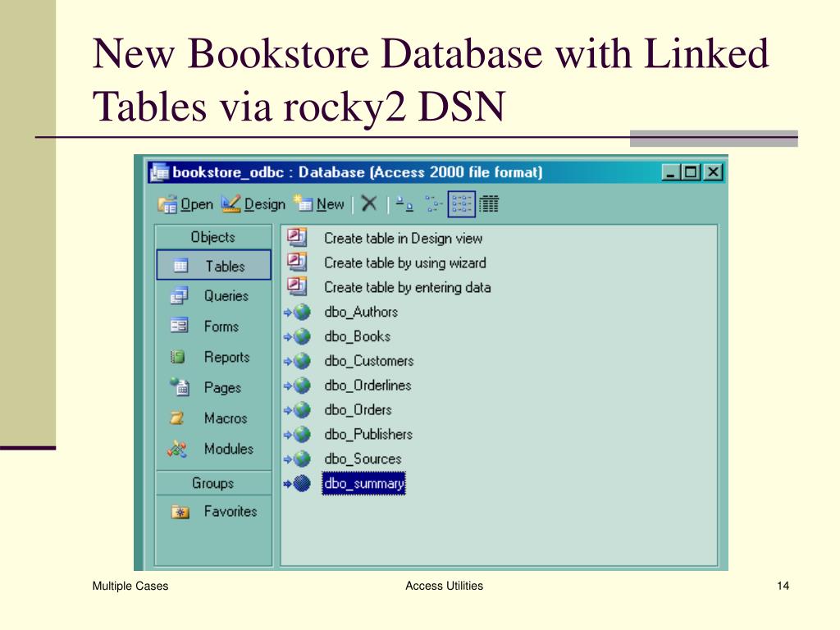Image resolution: width=840 pixels, height=630 pixels.
Task: Click the Favorites folder icon
Action: click(x=180, y=512)
